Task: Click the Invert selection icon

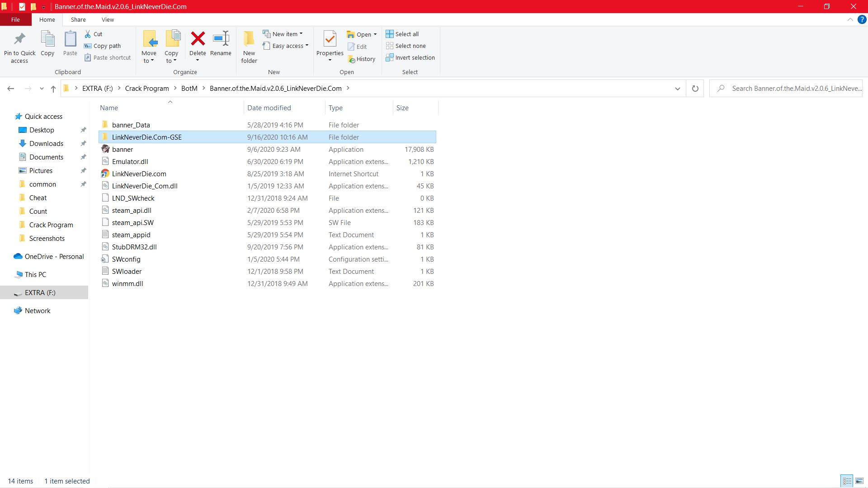Action: tap(389, 57)
